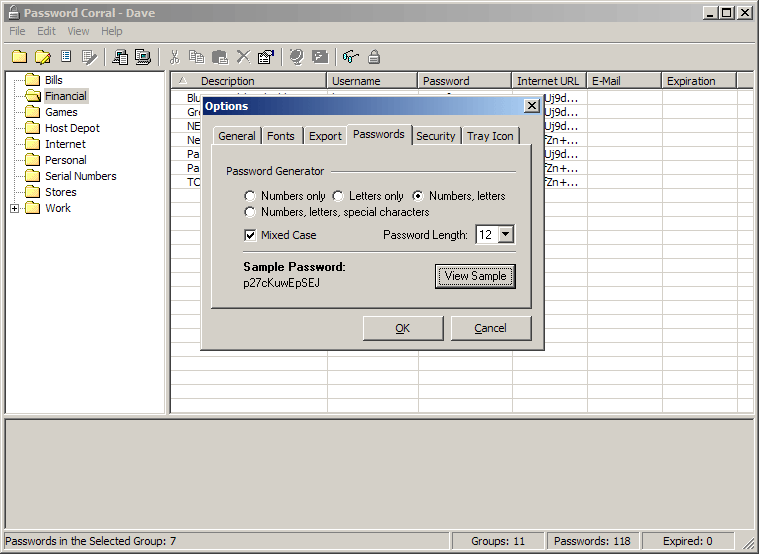
Task: Select the "Numbers only" radio button
Action: pos(250,196)
